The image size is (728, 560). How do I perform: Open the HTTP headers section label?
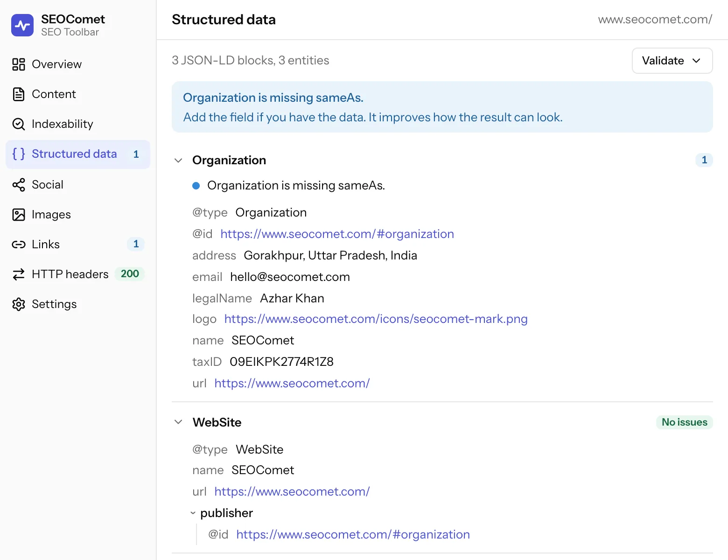tap(70, 274)
